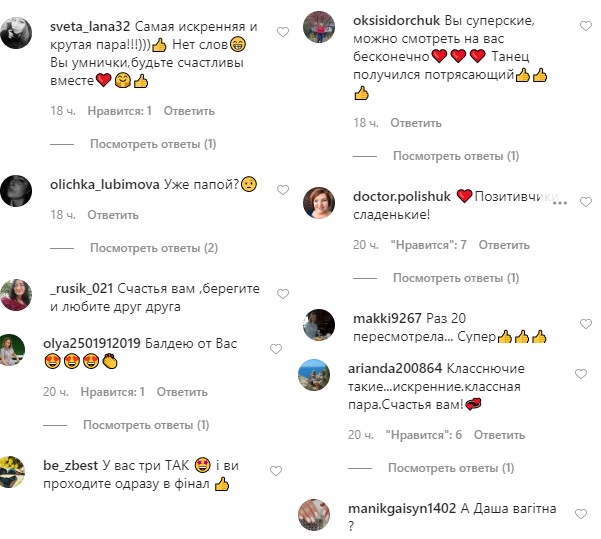Like oksisidorchuk's comment with the heart icon
The height and width of the screenshot is (539, 601).
coord(586,26)
